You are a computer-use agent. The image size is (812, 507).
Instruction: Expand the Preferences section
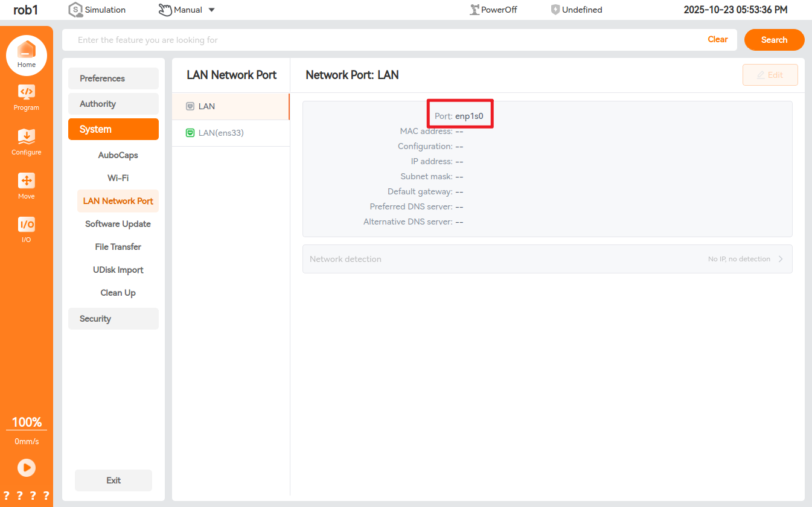click(113, 78)
